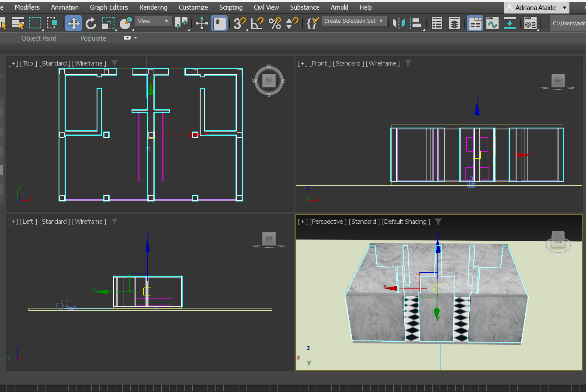Click the ViewCube in the Front viewport
Viewport: 586px width, 392px height.
point(558,80)
